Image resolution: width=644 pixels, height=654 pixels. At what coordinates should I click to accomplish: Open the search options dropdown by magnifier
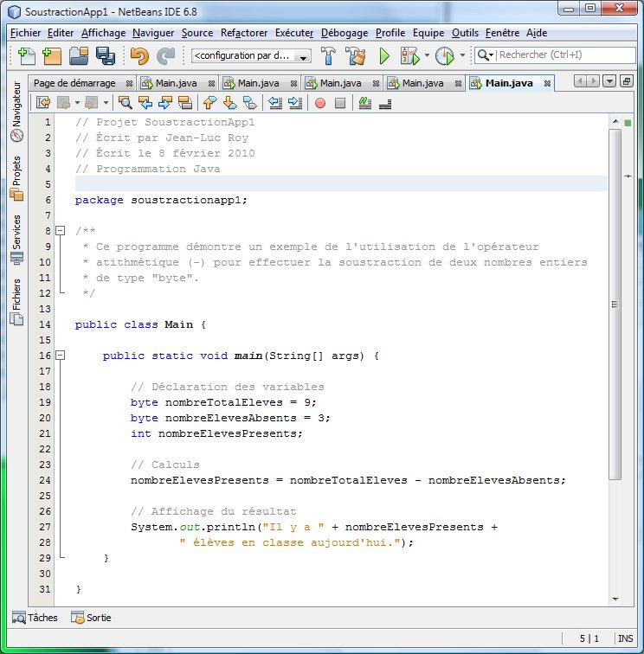(x=486, y=55)
